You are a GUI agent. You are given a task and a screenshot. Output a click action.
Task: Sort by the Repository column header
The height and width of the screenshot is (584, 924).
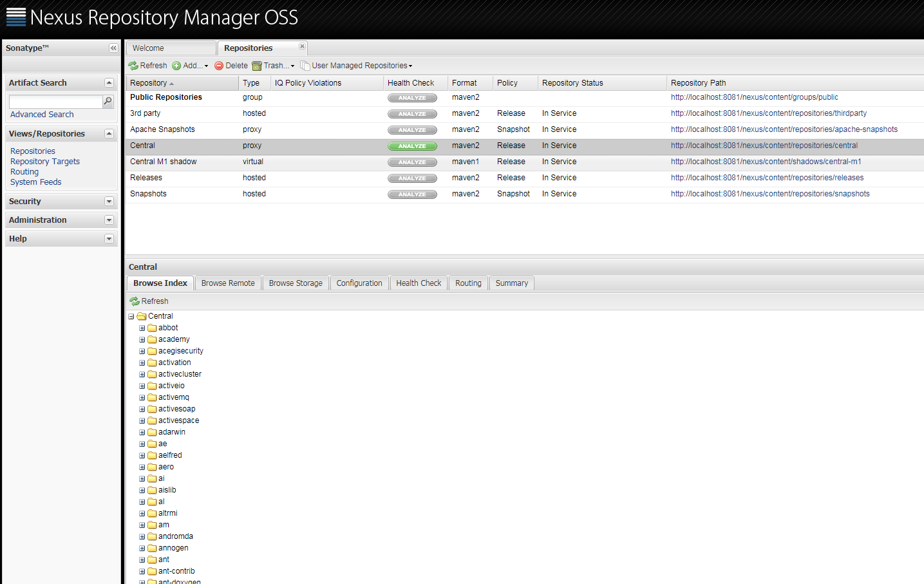click(182, 83)
